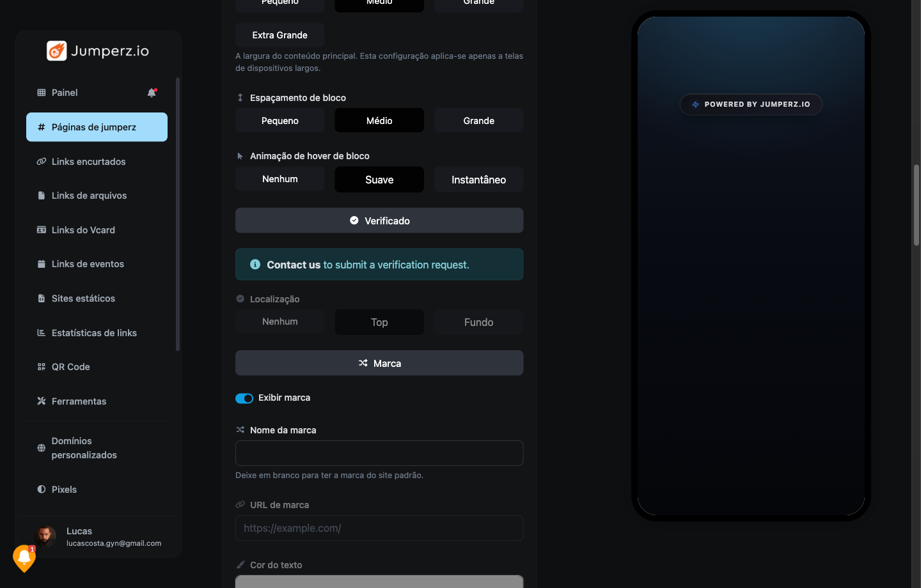Select Médio block spacing

pyautogui.click(x=379, y=121)
